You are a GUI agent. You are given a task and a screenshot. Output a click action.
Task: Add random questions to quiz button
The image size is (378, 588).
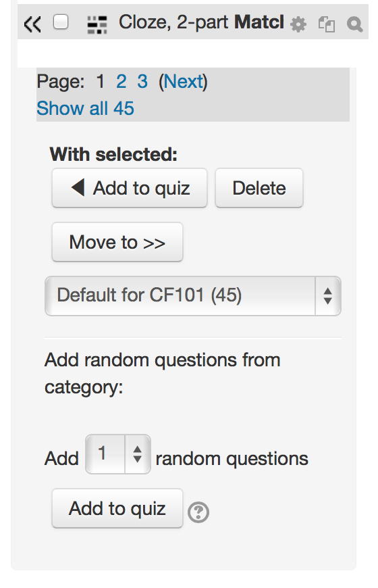point(117,508)
